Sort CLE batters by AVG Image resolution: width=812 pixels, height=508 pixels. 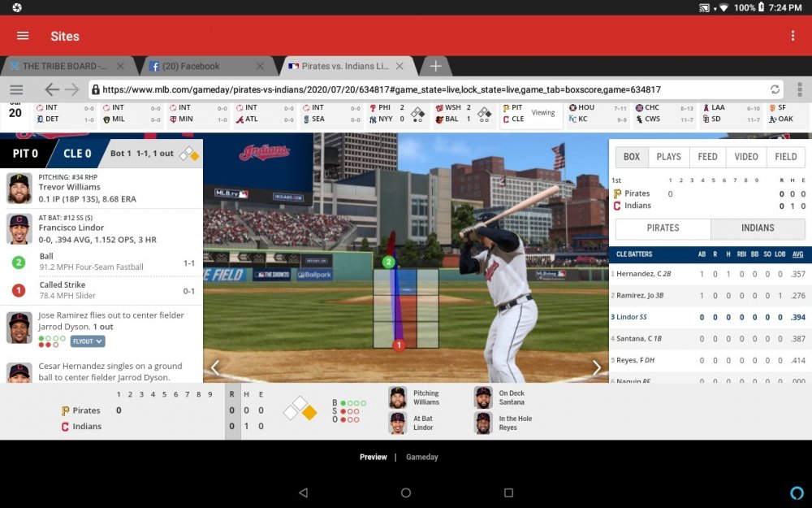point(797,254)
